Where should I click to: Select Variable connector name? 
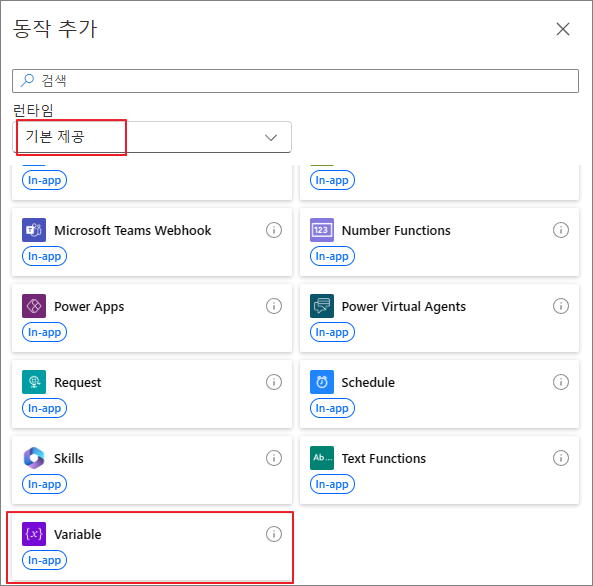tap(78, 535)
